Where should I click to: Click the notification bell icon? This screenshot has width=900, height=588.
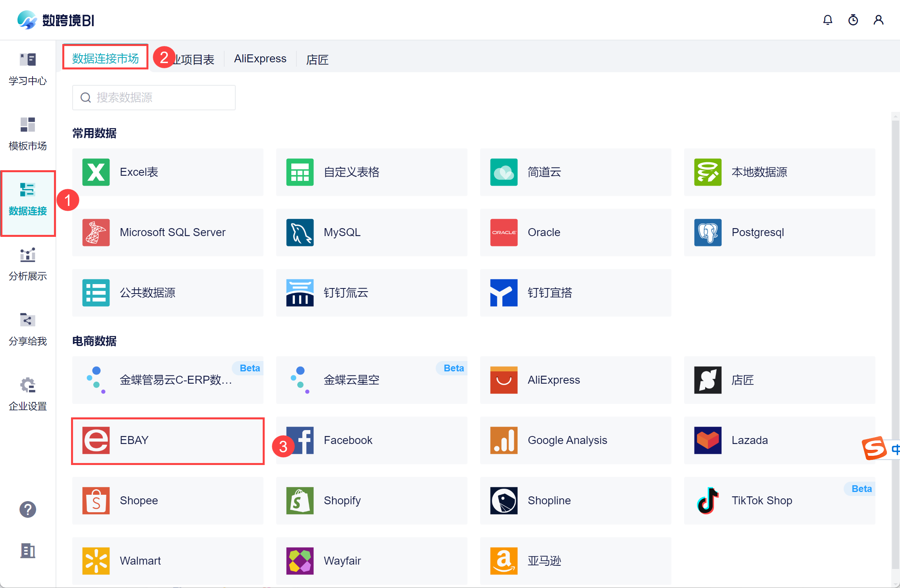point(827,20)
